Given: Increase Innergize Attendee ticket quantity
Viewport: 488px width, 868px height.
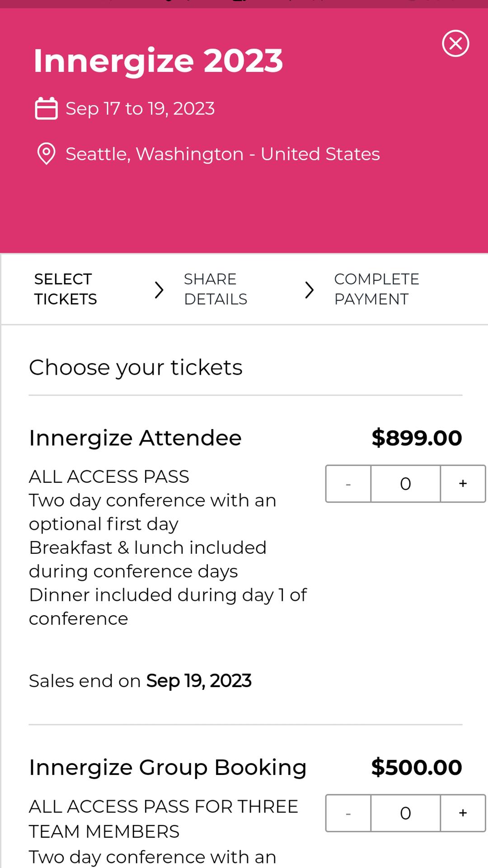Looking at the screenshot, I should pos(463,484).
